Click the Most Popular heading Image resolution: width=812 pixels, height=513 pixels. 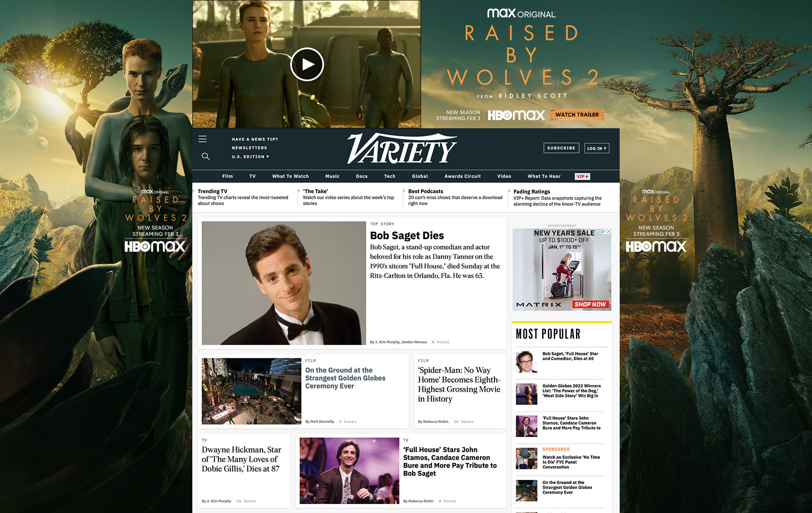[548, 334]
